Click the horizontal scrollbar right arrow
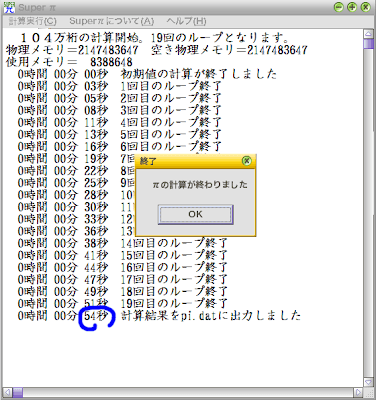Image resolution: width=376 pixels, height=400 pixels. click(358, 392)
